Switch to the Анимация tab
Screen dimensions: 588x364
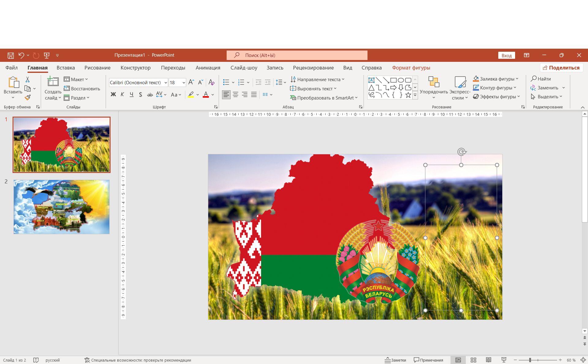208,68
